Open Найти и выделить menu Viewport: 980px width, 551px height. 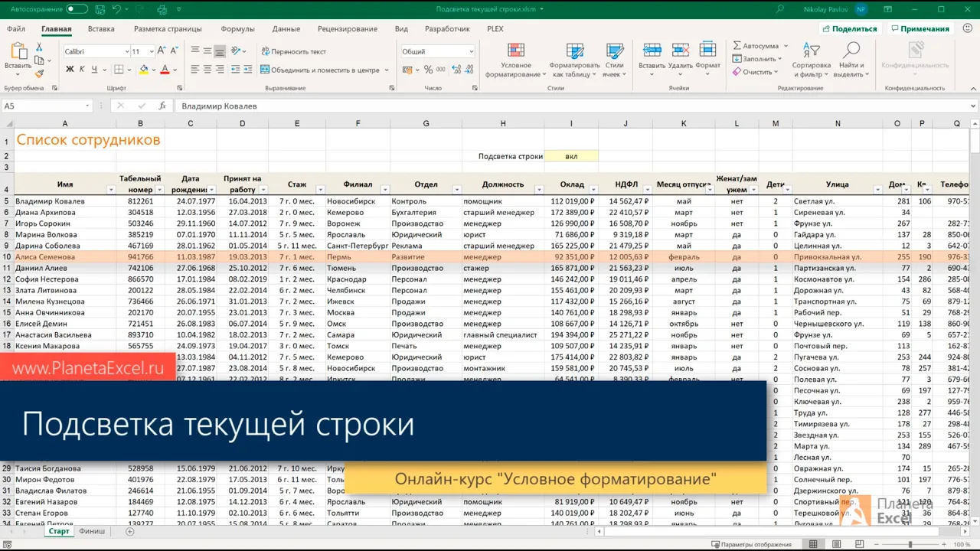pos(850,60)
